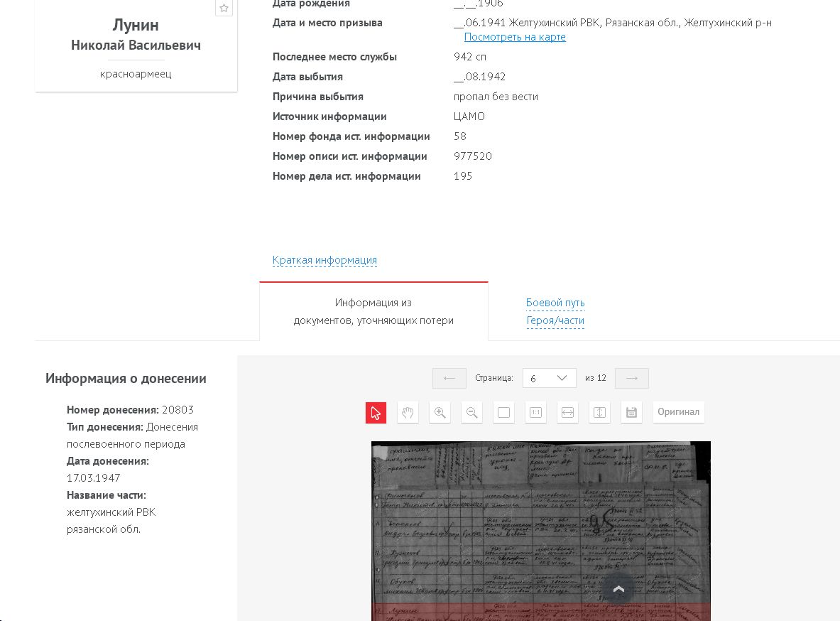Zoom out of the document scan
This screenshot has height=621, width=840.
(x=471, y=413)
